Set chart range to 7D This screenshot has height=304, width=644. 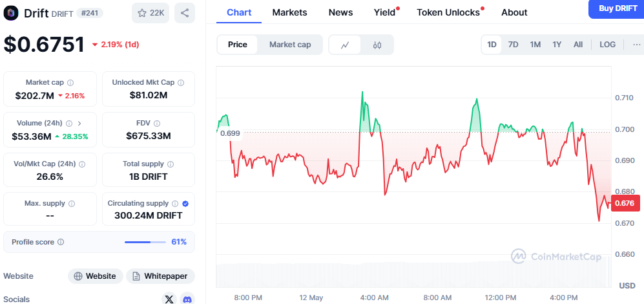[x=513, y=45]
